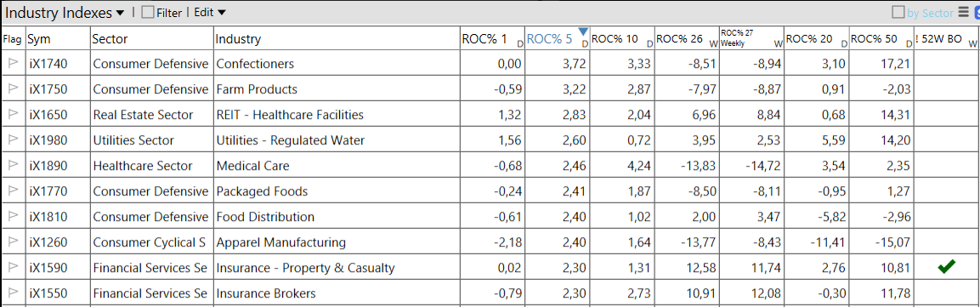Flag the iX1890 Medical Care row
980x307 pixels.
pos(13,166)
